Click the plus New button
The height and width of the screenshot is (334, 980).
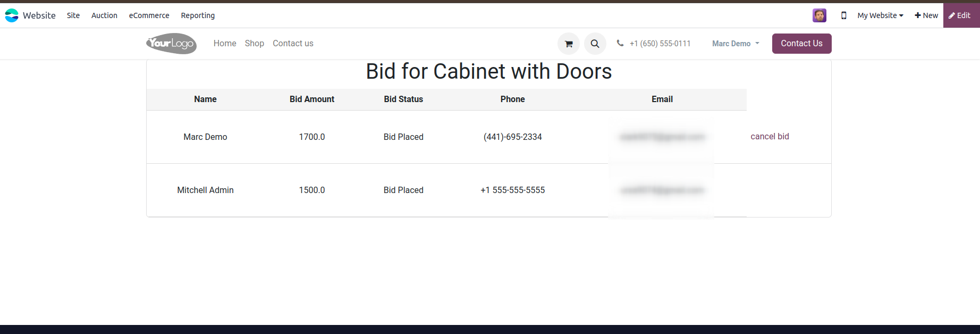(x=926, y=15)
